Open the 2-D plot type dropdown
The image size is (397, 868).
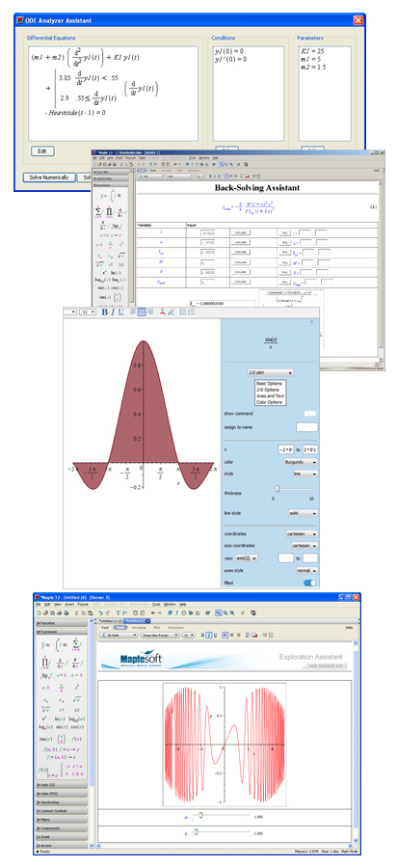coord(271,373)
